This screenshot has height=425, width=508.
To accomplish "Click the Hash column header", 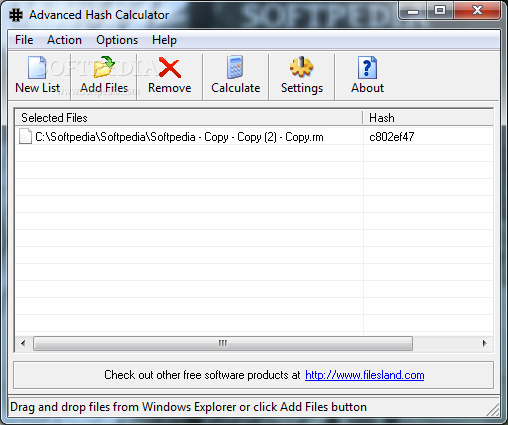I will coord(428,118).
